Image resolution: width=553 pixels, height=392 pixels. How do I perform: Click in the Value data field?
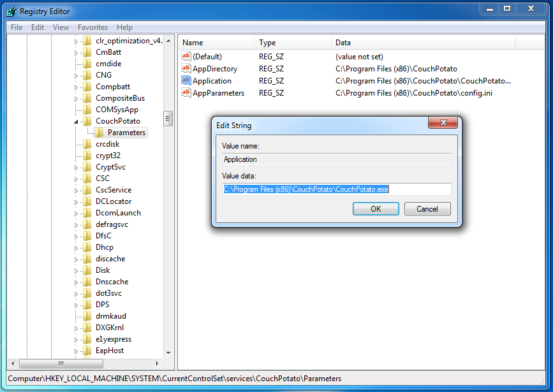(x=336, y=189)
